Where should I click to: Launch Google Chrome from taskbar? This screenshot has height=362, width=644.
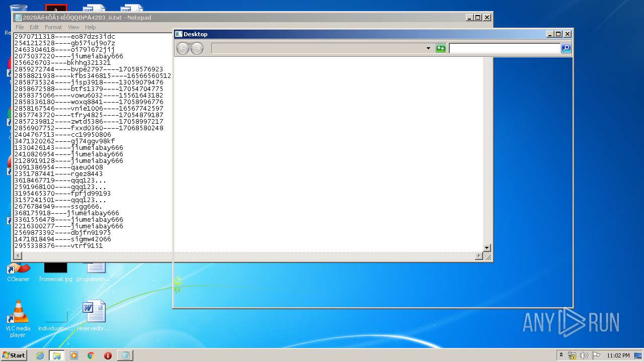91,355
